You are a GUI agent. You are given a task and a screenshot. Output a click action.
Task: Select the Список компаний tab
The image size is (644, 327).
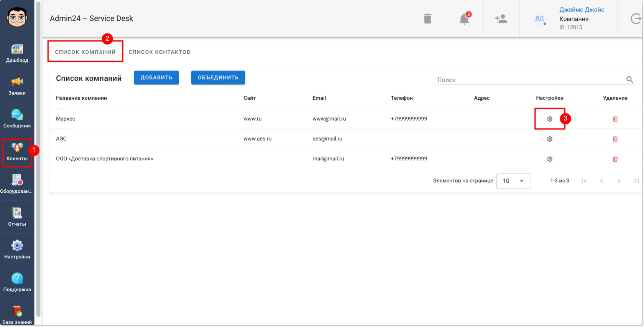tap(85, 52)
